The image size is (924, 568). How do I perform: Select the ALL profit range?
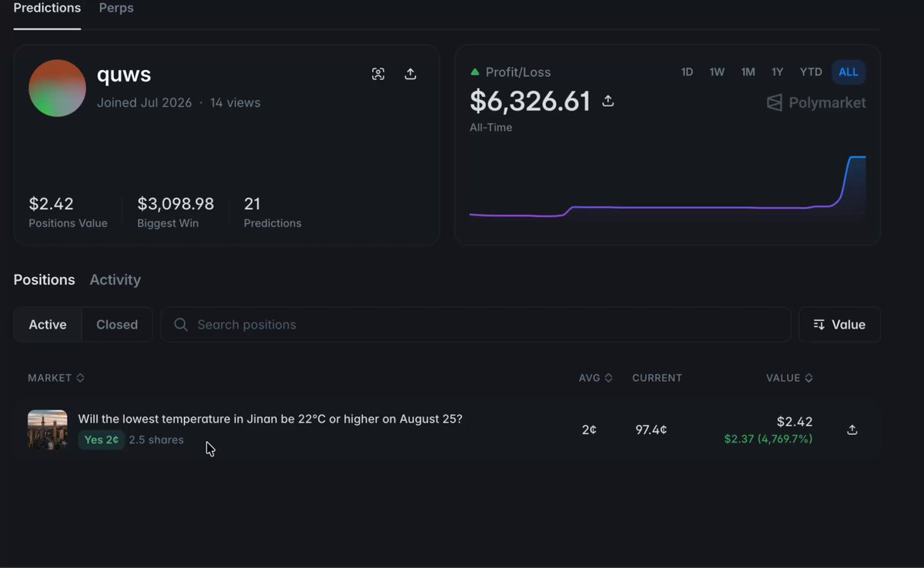pos(849,72)
